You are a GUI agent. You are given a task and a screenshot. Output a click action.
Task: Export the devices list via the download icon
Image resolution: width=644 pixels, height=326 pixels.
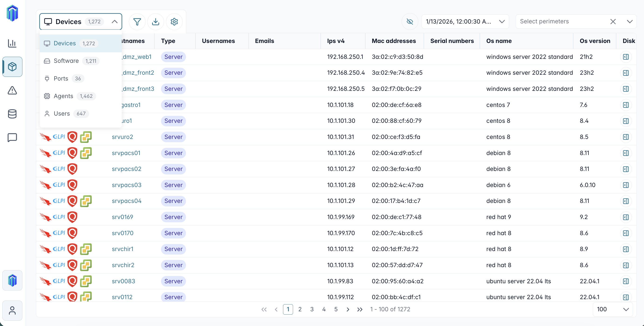click(x=155, y=21)
